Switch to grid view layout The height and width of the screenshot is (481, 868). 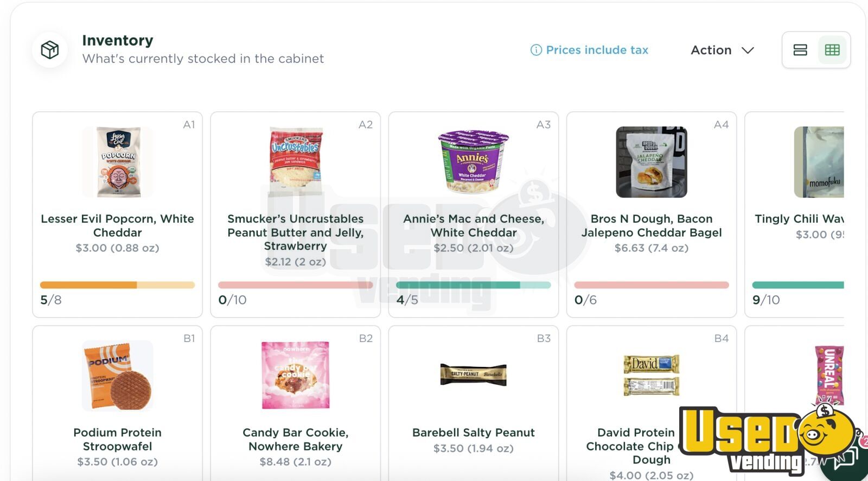832,50
